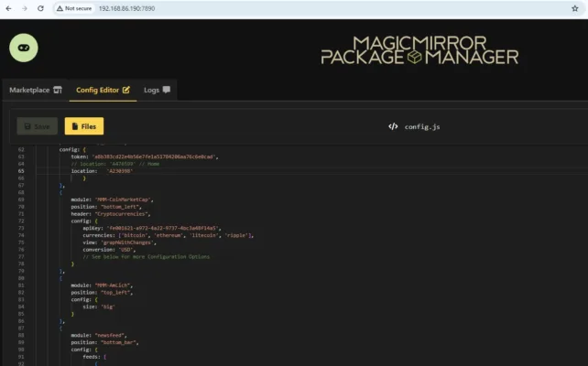Click the greyed-out Save button
Screen dimensions: 588x366
click(38, 126)
